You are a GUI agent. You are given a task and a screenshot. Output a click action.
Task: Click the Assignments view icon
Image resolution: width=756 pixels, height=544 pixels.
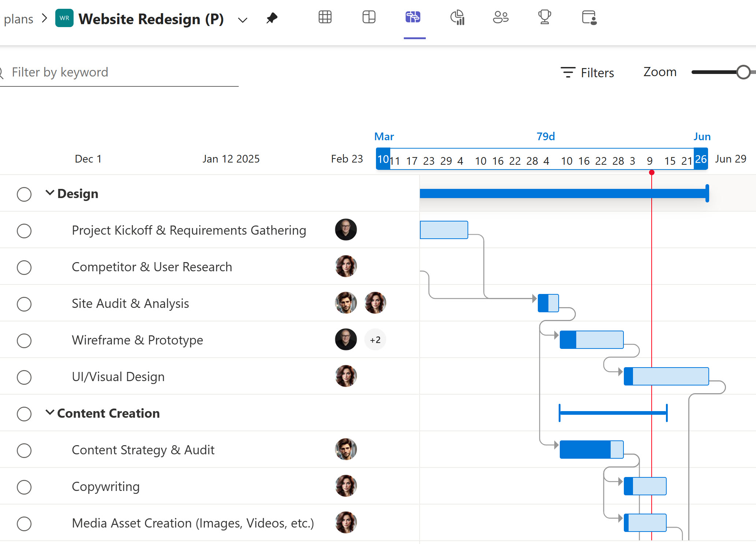(x=588, y=17)
